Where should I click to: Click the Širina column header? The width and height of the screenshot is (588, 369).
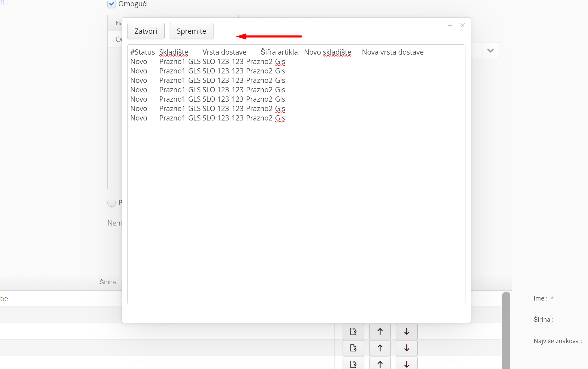[x=108, y=282]
